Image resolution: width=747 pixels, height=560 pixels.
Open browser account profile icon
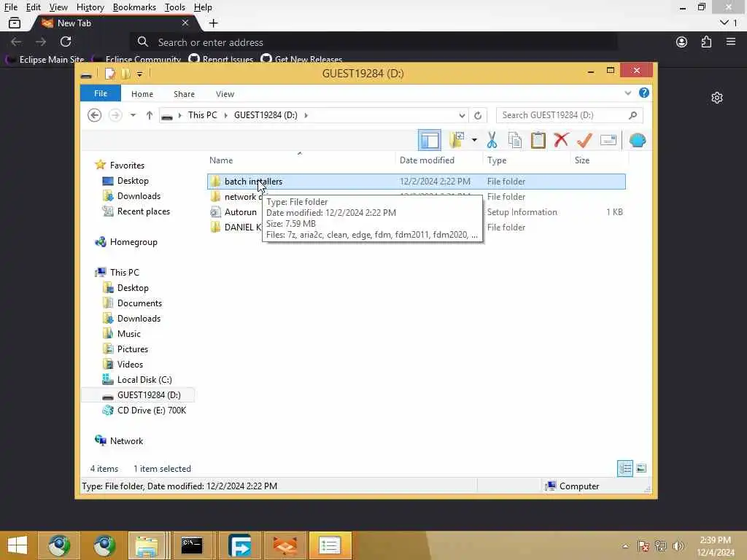click(x=682, y=42)
